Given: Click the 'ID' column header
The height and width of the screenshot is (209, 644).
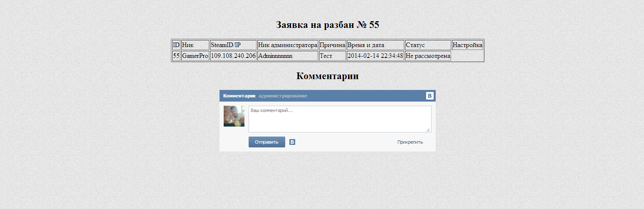Looking at the screenshot, I should pos(176,45).
